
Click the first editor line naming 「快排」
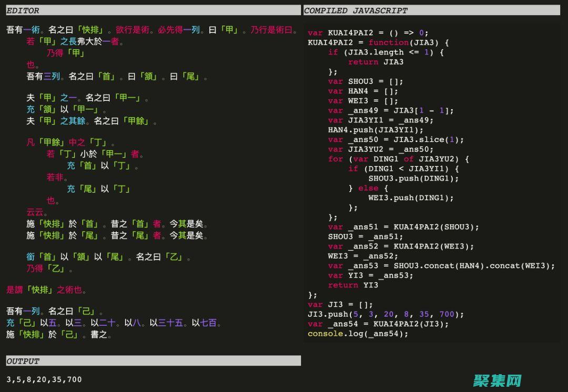(x=153, y=30)
